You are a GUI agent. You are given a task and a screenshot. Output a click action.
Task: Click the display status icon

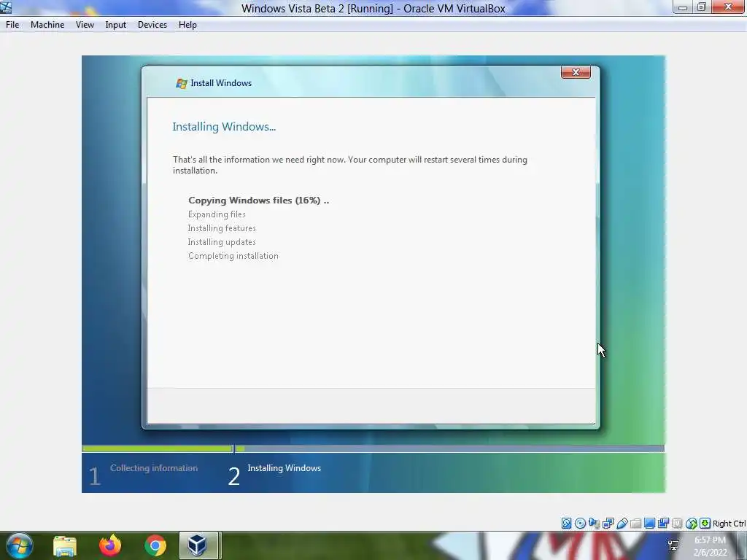tap(649, 524)
